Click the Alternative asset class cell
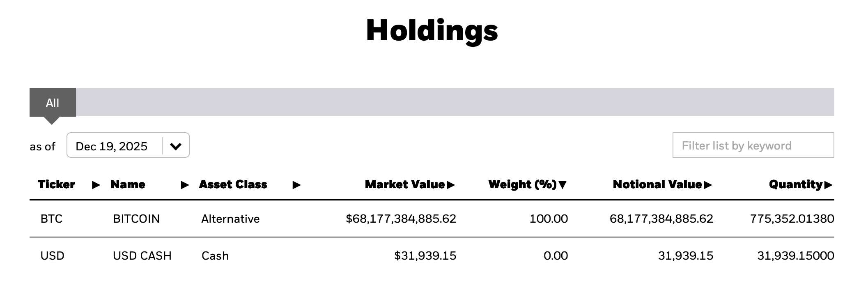The width and height of the screenshot is (868, 281). (x=230, y=219)
